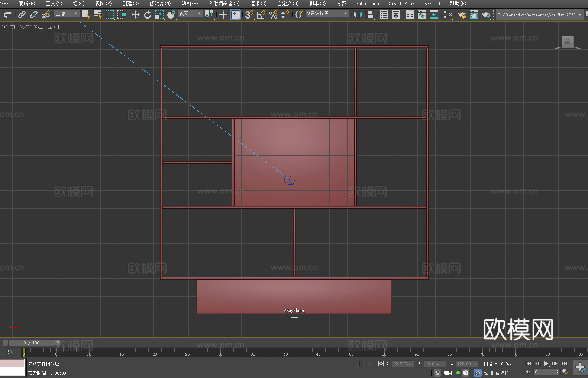Open the 渲染(R) menu

[x=259, y=3]
